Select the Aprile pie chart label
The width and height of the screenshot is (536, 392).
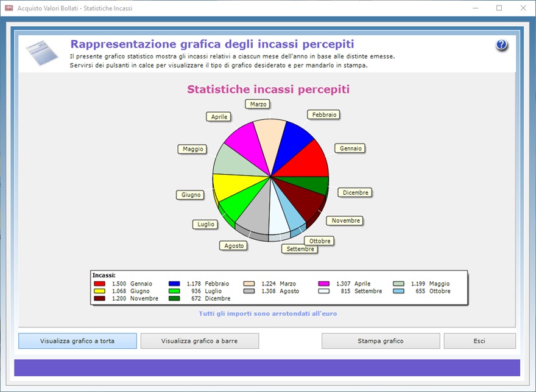tap(219, 117)
